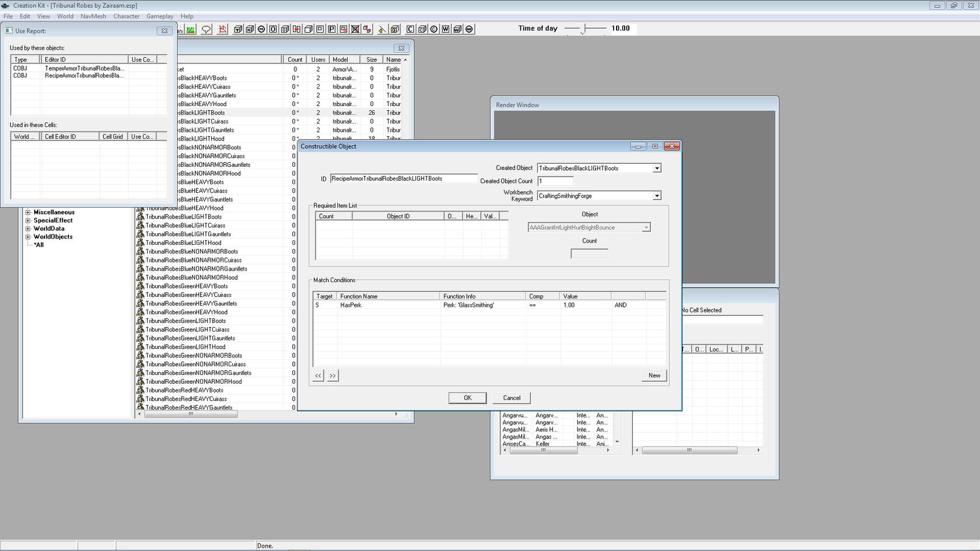
Task: Click the speech bubble dialogue icon
Action: pos(206,29)
